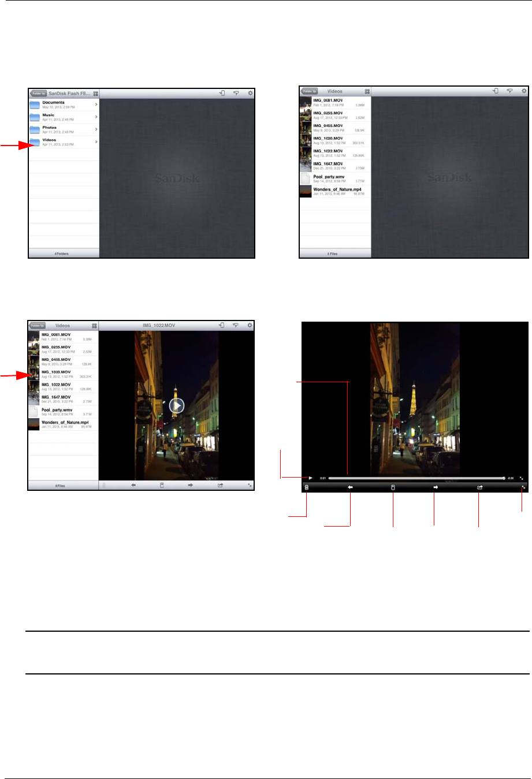The height and width of the screenshot is (779, 532).
Task: Go to previous video with the left arrow in full-screen player
Action: [x=350, y=487]
